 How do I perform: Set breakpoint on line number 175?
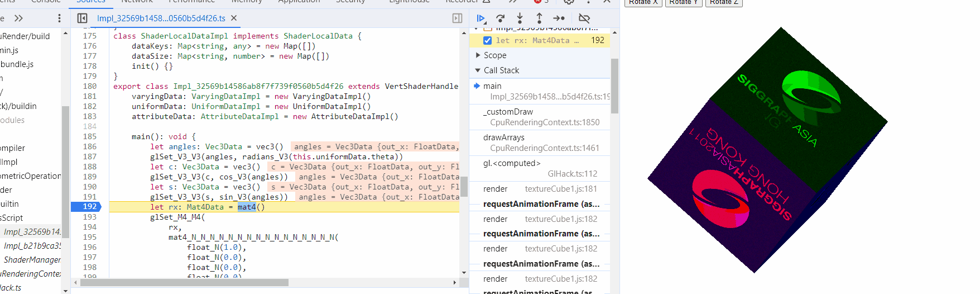(89, 36)
